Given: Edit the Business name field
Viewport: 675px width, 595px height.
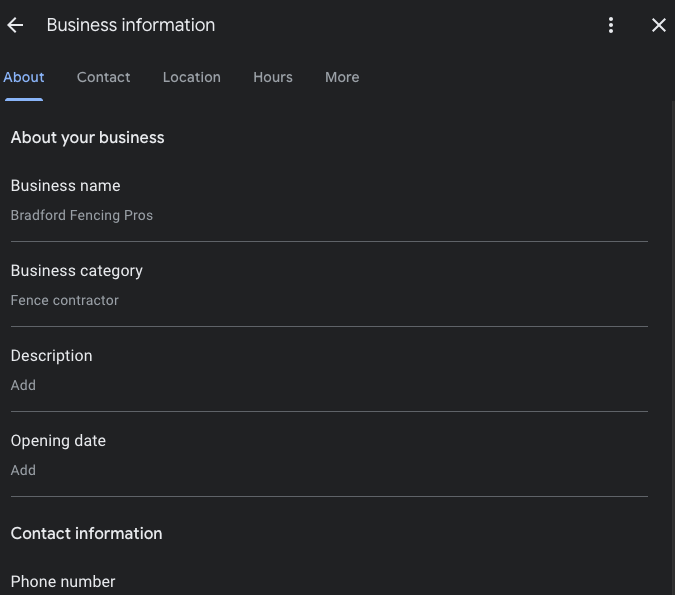Looking at the screenshot, I should pyautogui.click(x=329, y=200).
